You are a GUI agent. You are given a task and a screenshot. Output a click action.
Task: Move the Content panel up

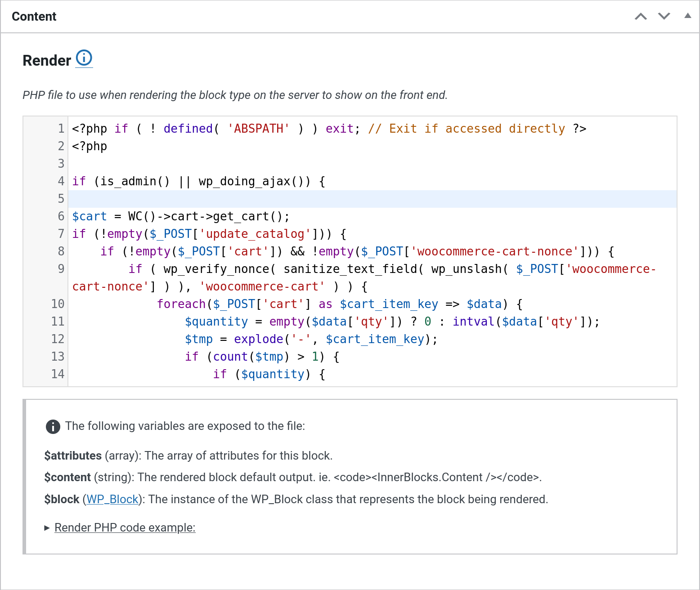point(641,17)
